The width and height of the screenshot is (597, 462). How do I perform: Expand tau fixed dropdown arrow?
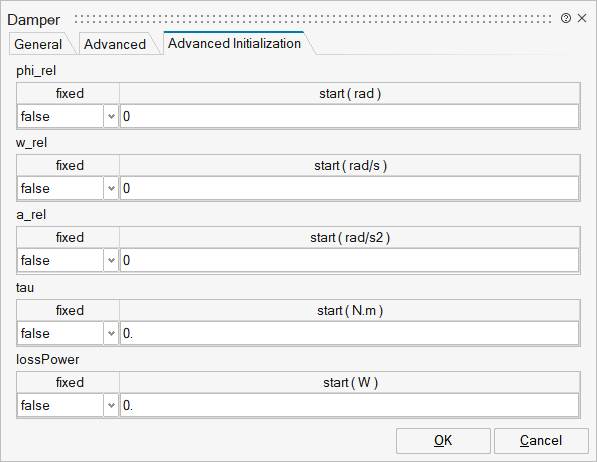pyautogui.click(x=111, y=334)
